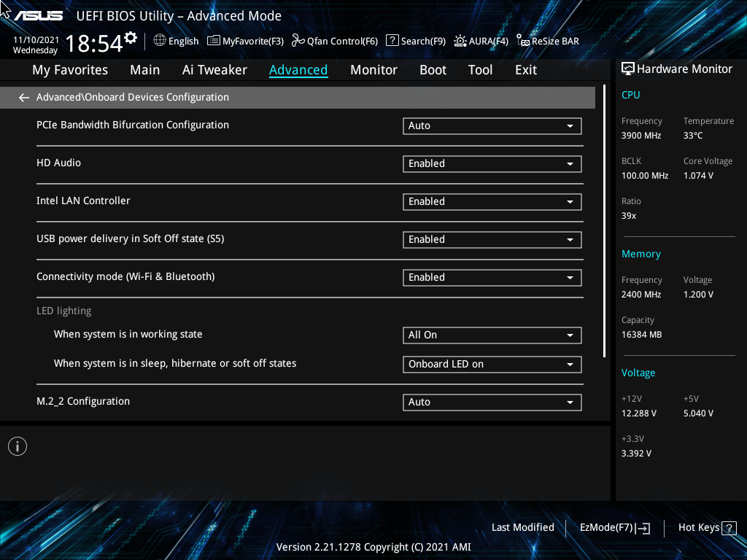Click the globe language icon
Screen dimensions: 747x560
(x=160, y=41)
